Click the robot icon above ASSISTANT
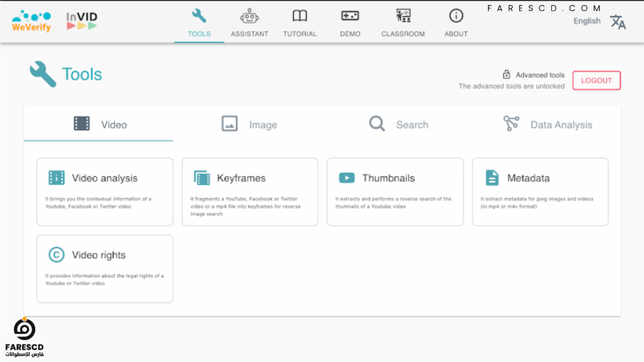This screenshot has width=644, height=362. (250, 16)
